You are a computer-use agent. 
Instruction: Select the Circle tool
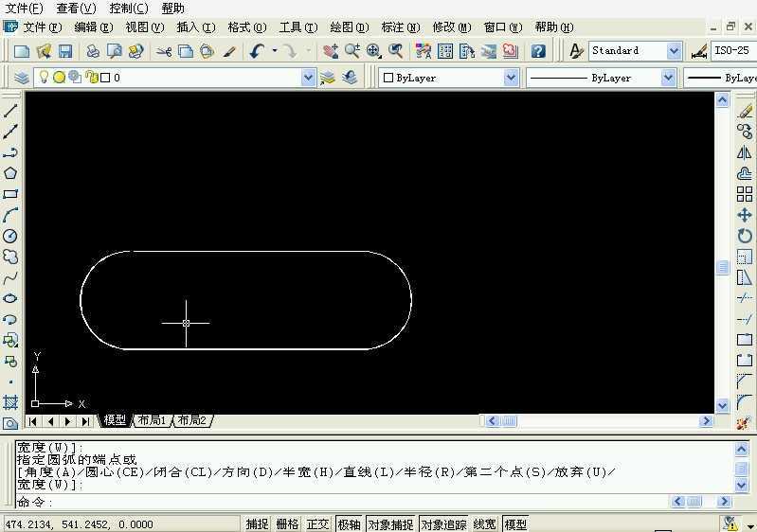point(10,236)
